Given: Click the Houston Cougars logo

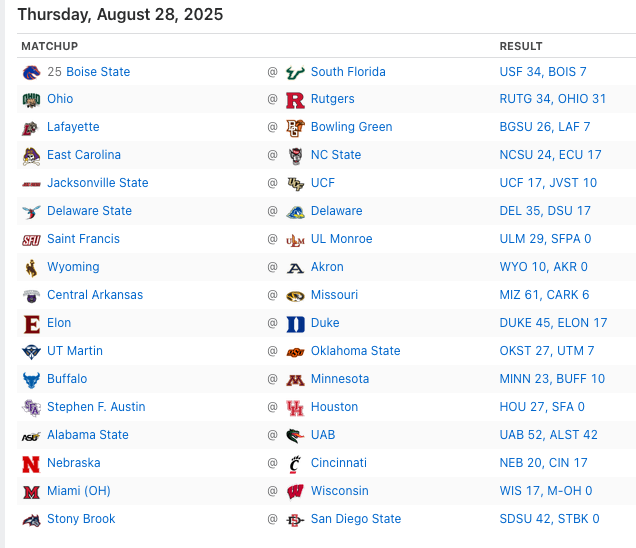Looking at the screenshot, I should [x=295, y=408].
